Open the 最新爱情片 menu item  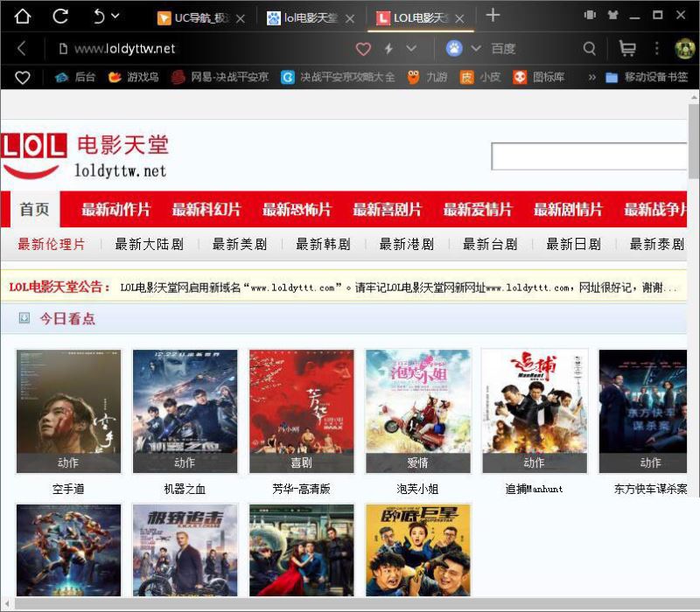[x=478, y=209]
